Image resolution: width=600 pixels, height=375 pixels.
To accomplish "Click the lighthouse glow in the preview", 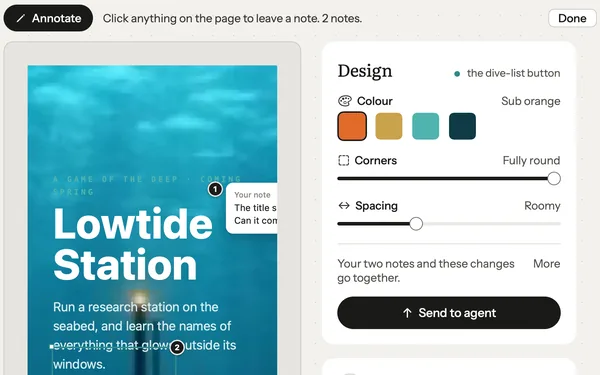I will coord(140,298).
